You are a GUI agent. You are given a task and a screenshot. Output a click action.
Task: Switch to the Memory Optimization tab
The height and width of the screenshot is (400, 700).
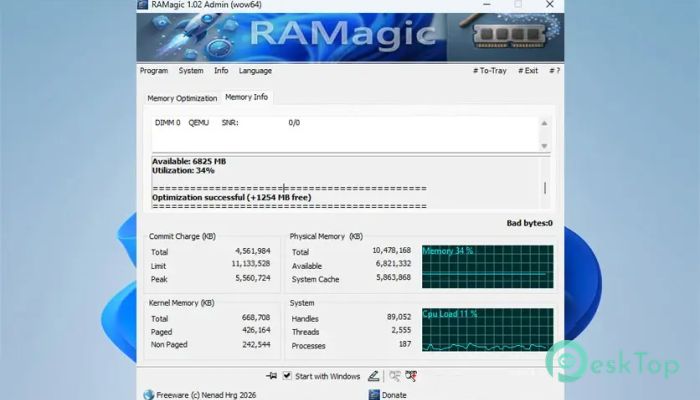click(182, 98)
